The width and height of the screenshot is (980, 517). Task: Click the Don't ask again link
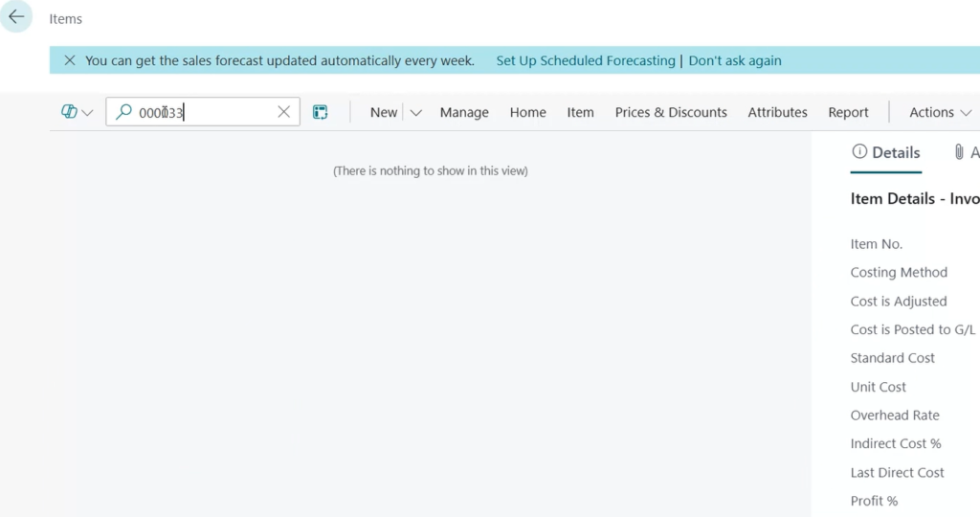point(734,60)
